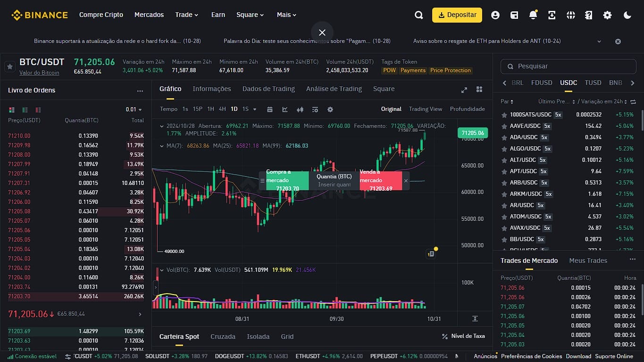Open the top bar search magnifier
The width and height of the screenshot is (644, 362).
418,15
